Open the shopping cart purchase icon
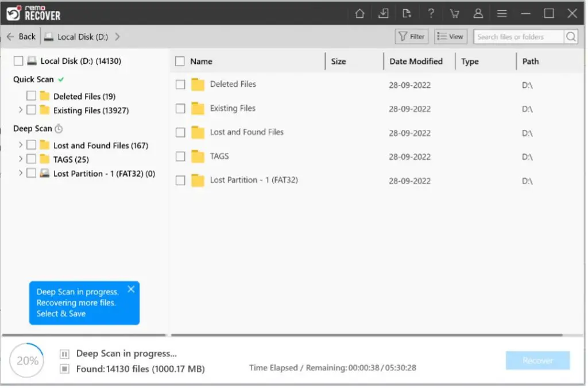 point(455,14)
